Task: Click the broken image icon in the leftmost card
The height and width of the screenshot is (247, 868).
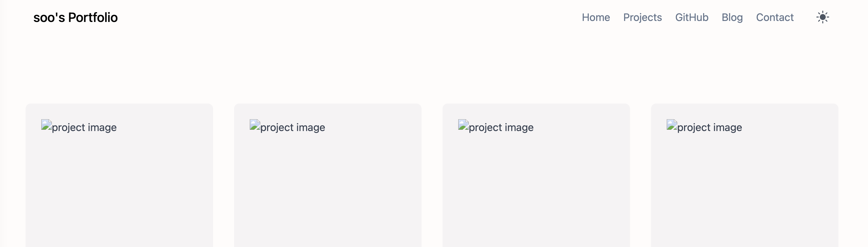Action: click(x=47, y=125)
